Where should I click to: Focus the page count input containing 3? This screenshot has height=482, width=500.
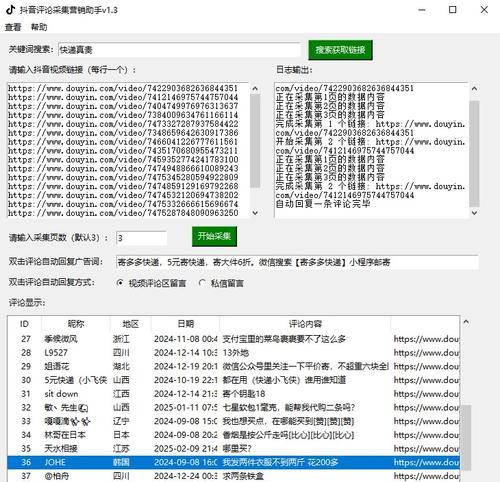point(141,238)
